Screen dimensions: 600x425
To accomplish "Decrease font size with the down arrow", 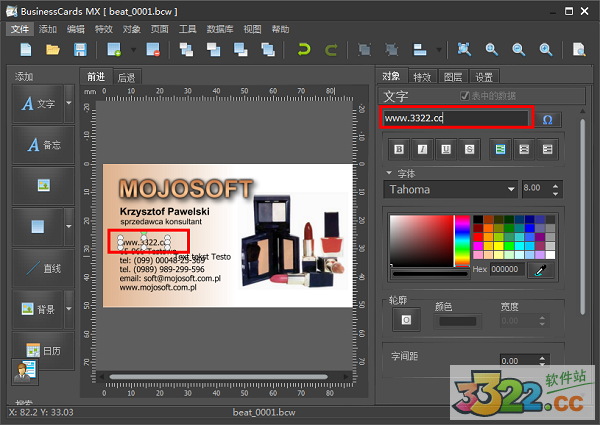I will tap(555, 194).
